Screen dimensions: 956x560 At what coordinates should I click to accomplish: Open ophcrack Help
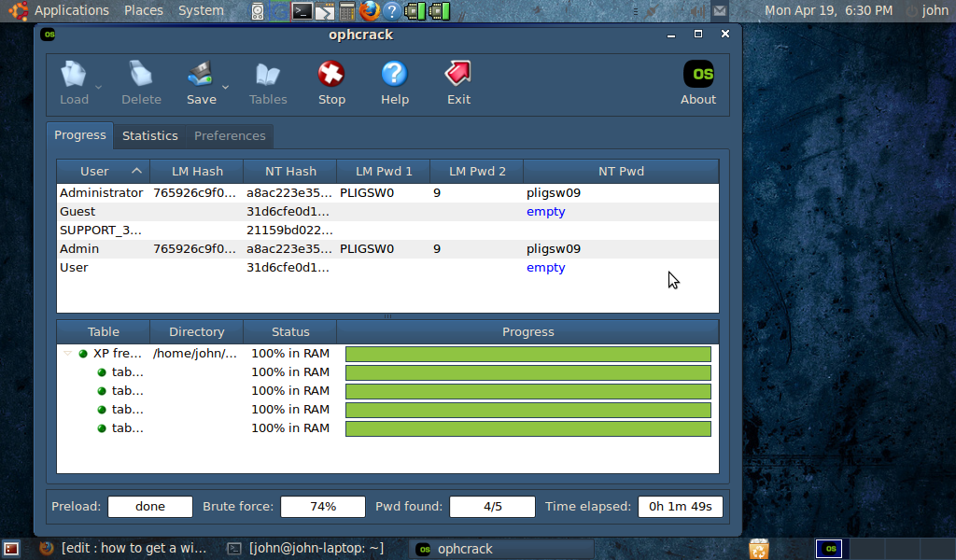[395, 83]
